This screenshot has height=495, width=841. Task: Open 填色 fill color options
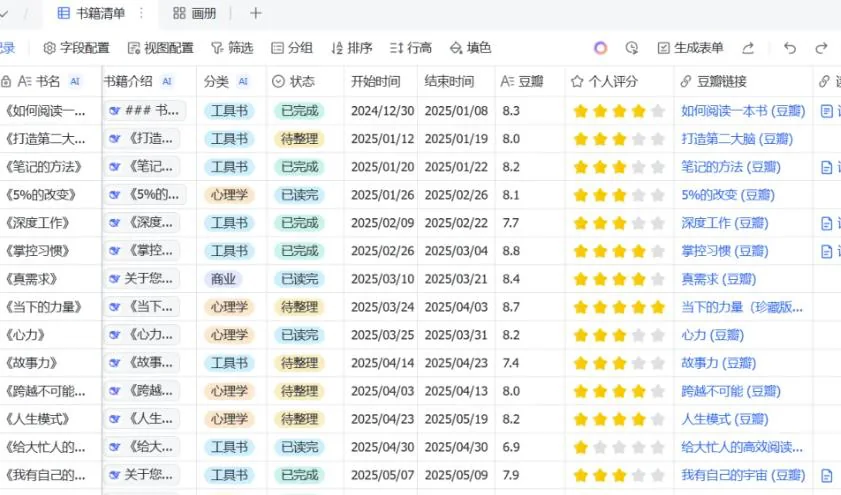coord(470,48)
